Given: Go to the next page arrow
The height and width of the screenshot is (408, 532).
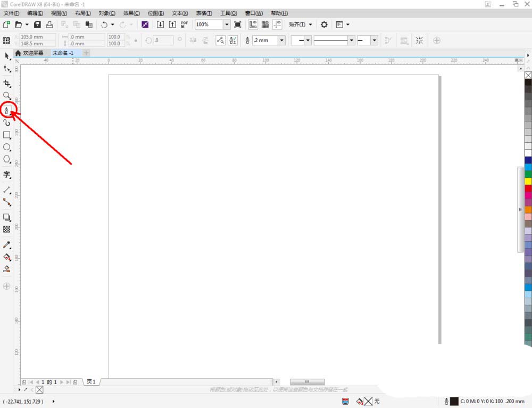Looking at the screenshot, I should pyautogui.click(x=61, y=382).
